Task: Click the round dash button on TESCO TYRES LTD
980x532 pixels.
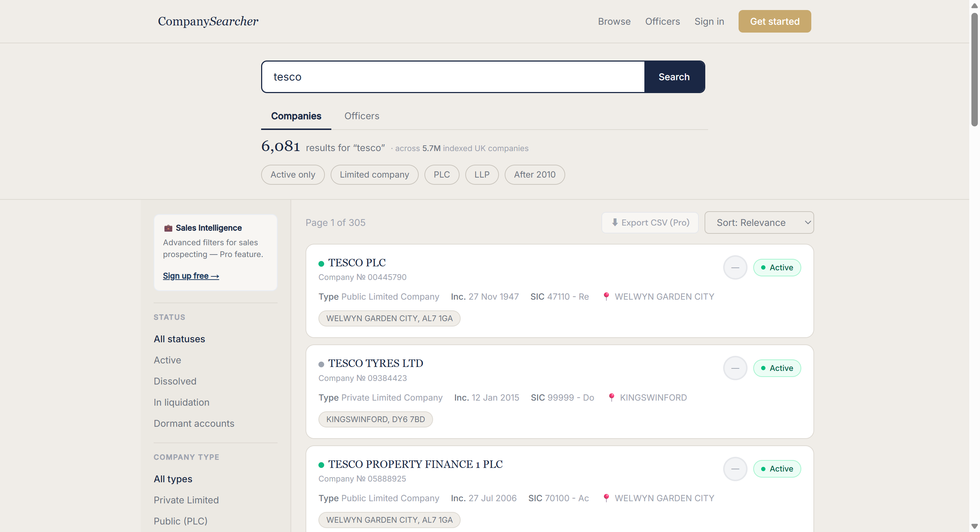Action: tap(735, 368)
